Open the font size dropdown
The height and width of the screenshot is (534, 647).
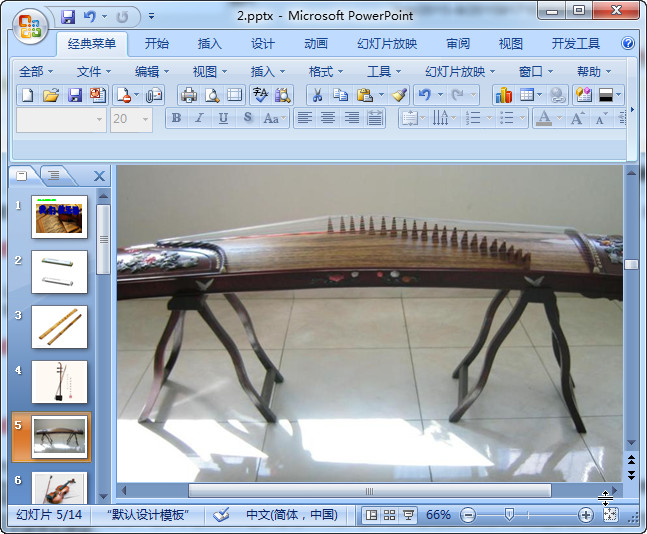click(x=145, y=120)
